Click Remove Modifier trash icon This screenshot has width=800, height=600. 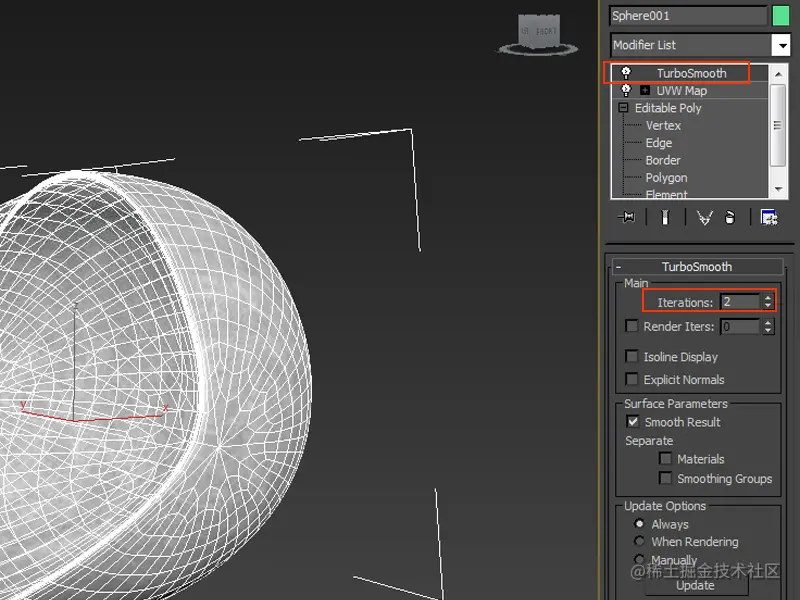730,217
